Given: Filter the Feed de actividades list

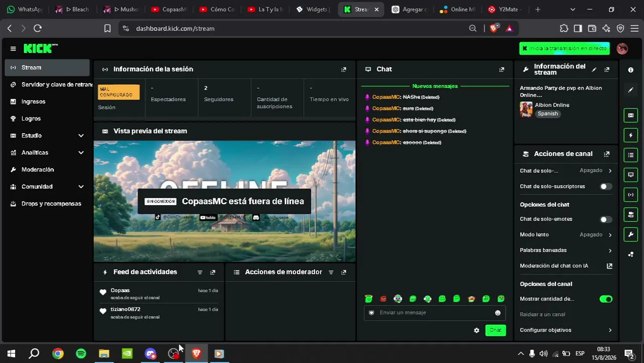Looking at the screenshot, I should pos(200,272).
